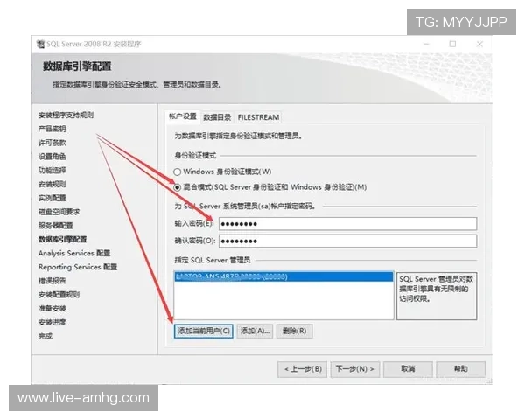Click 产品密钥 in the step list
This screenshot has height=420, width=525.
click(x=52, y=129)
